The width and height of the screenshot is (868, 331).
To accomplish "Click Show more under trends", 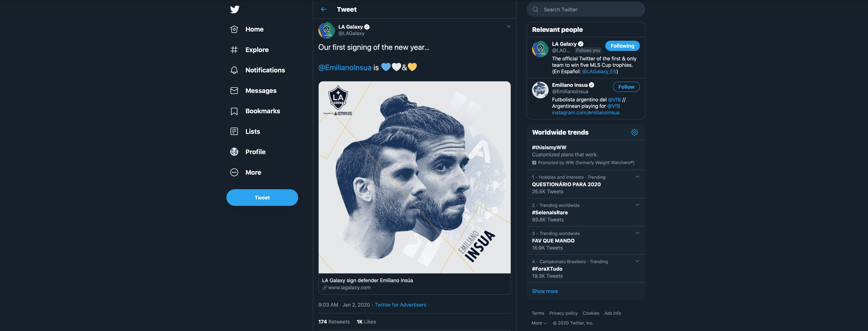I will pos(545,291).
